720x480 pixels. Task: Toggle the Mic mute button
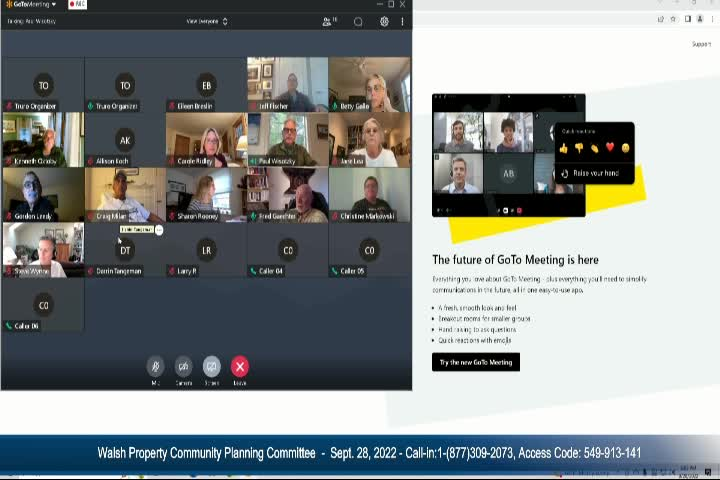pyautogui.click(x=155, y=367)
